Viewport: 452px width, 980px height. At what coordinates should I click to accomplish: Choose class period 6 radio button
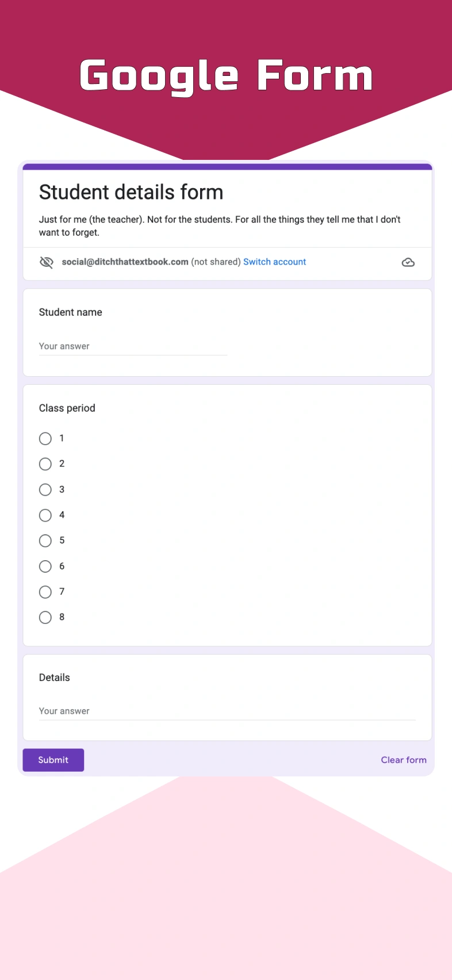(45, 566)
